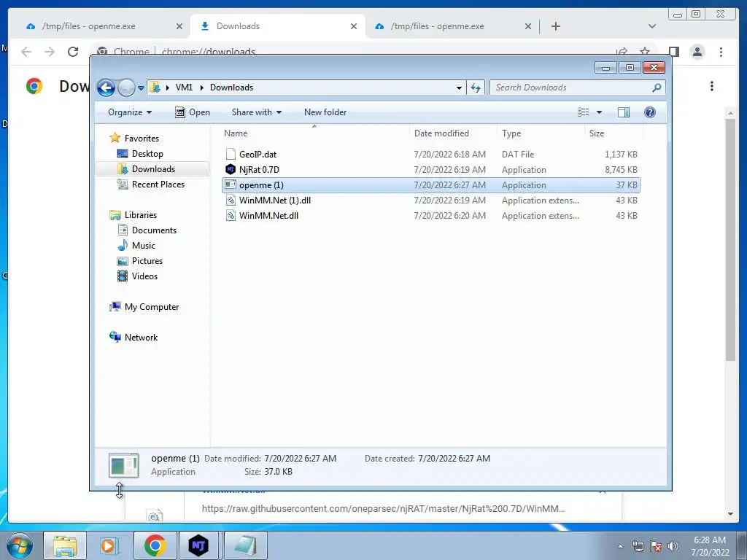Select Favorites in navigation pane
This screenshot has height=560, width=747.
click(x=142, y=139)
